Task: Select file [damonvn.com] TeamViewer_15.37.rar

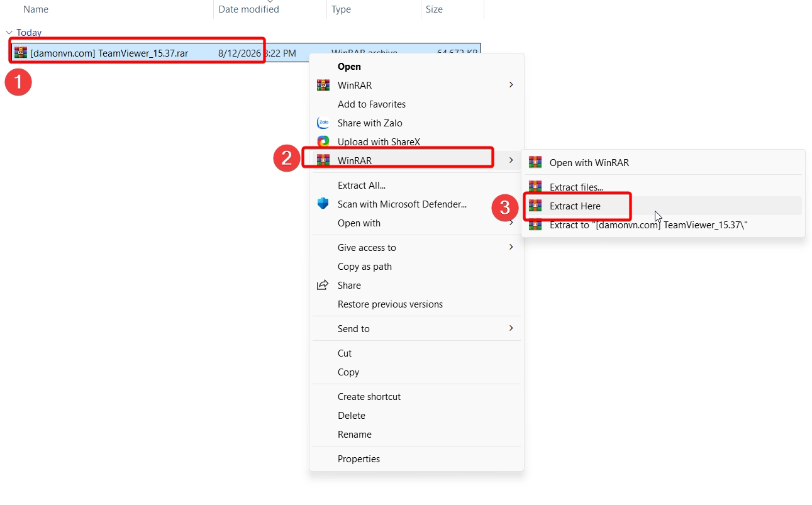Action: pos(109,53)
